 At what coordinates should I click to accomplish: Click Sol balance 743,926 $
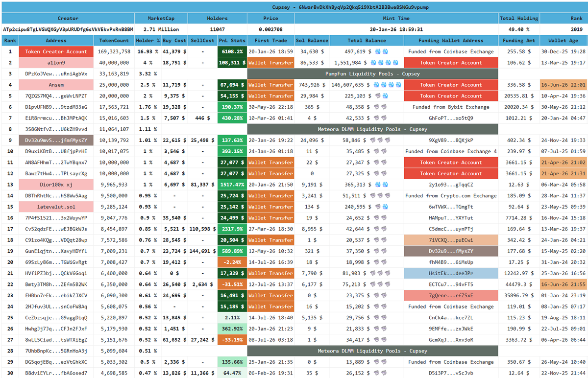coord(312,85)
